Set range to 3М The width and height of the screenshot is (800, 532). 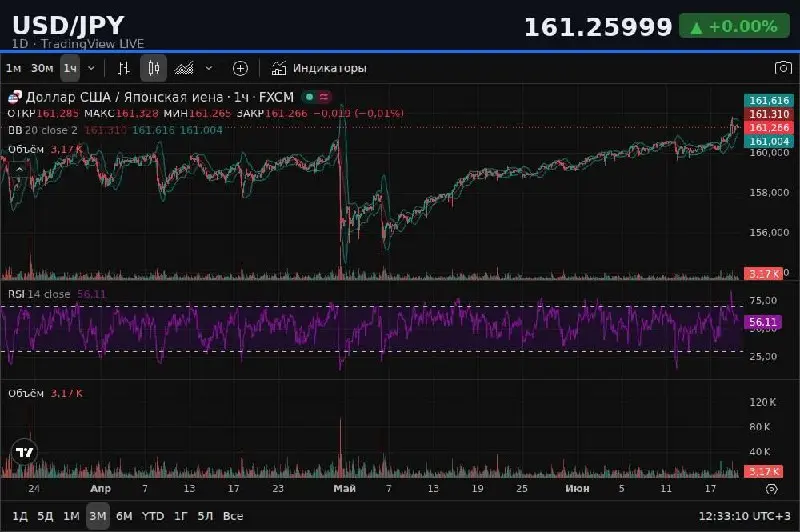click(98, 516)
